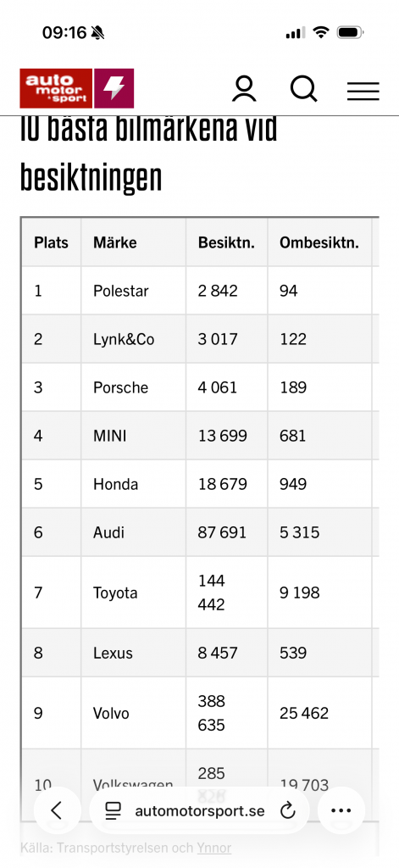The width and height of the screenshot is (399, 868).
Task: Go back with browser back arrow
Action: click(56, 810)
